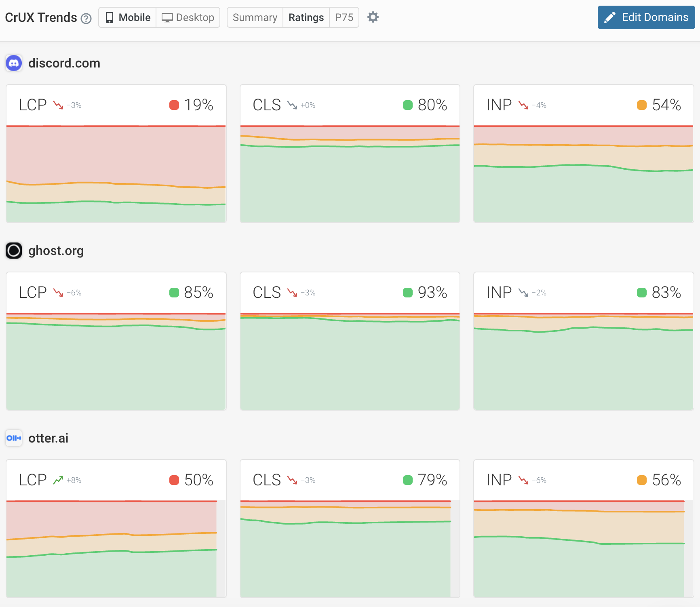
Task: Click discord.com INP ratings chart
Action: (x=584, y=174)
